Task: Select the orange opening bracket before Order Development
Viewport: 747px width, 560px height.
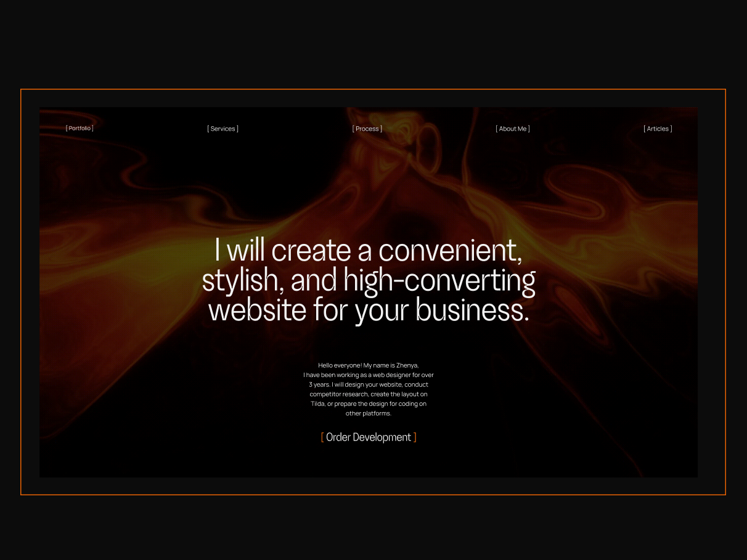Action: click(322, 437)
